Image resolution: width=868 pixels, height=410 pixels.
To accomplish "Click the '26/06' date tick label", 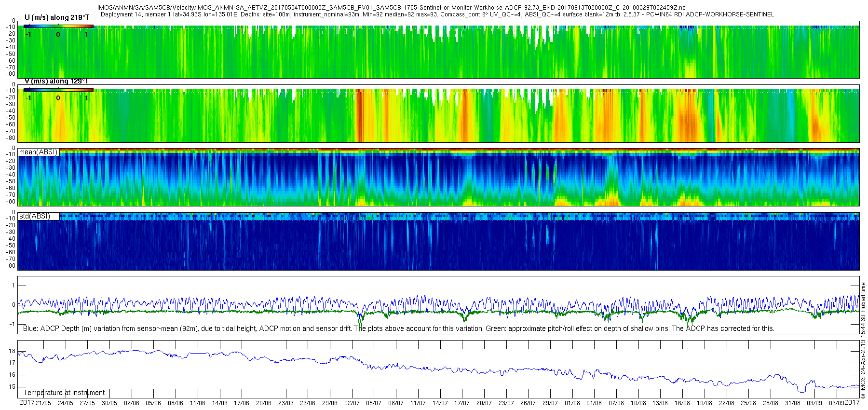I will (308, 403).
